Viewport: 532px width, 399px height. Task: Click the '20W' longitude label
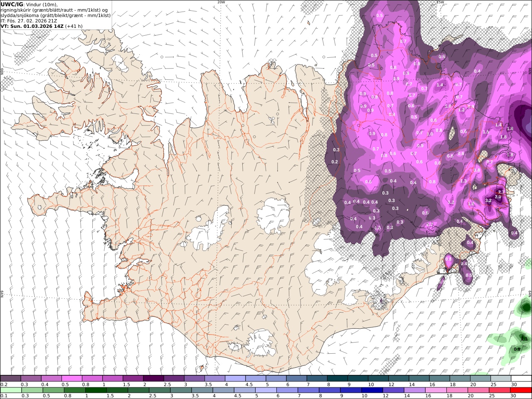(x=221, y=2)
